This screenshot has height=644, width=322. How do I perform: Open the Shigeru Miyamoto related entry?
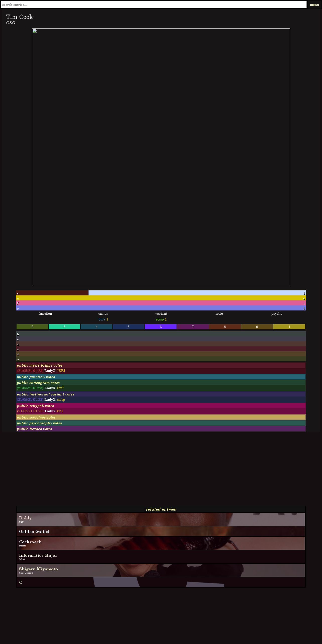click(161, 570)
